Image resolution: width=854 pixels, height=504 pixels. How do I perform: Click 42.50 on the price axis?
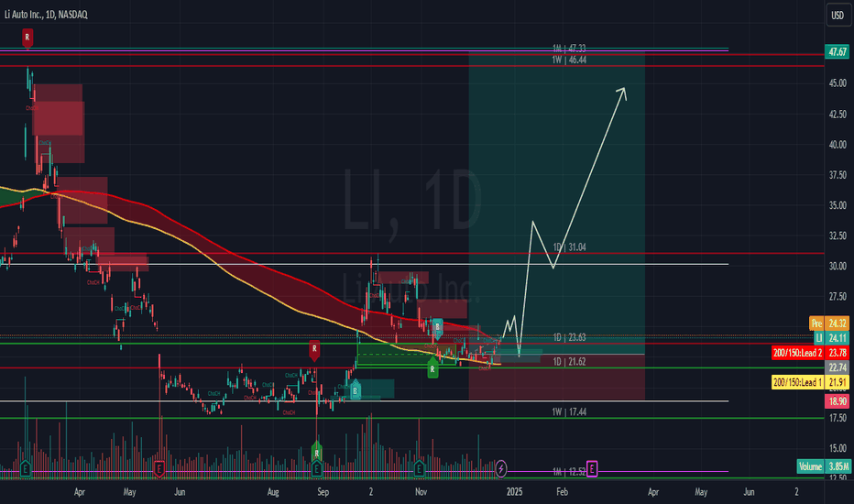coord(838,115)
